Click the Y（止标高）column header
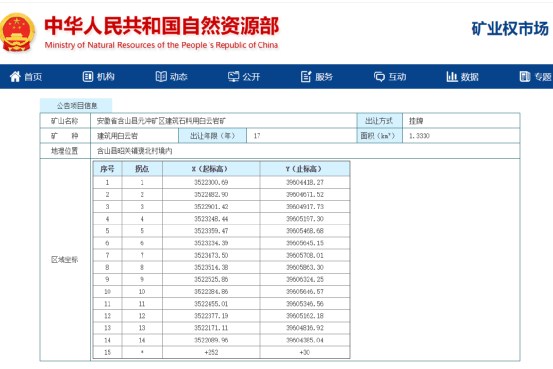This screenshot has height=369, width=553. pyautogui.click(x=305, y=169)
